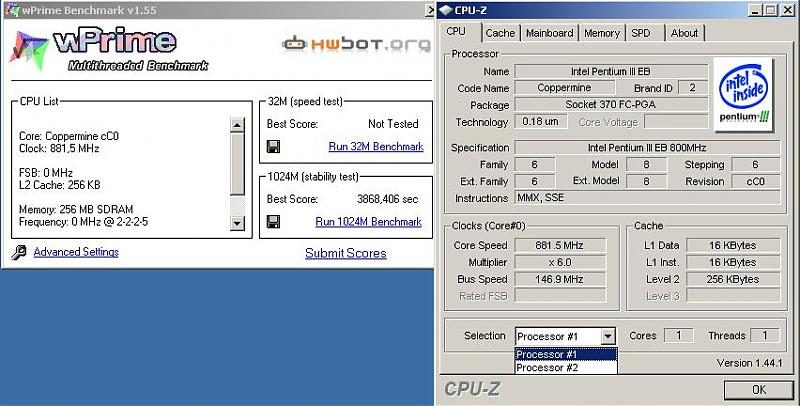The height and width of the screenshot is (406, 800).
Task: Click Memory: 256 MB SDRAM line in CPU List
Action: [x=76, y=209]
